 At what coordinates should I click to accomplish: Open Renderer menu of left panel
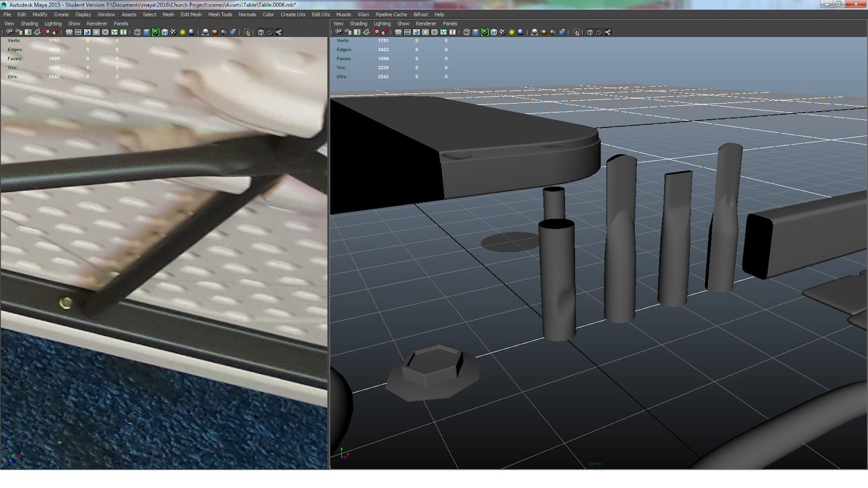(x=97, y=24)
